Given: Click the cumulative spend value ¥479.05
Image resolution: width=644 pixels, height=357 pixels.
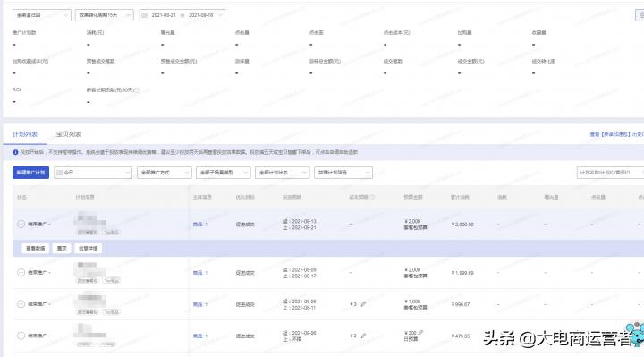Looking at the screenshot, I should pos(461,336).
